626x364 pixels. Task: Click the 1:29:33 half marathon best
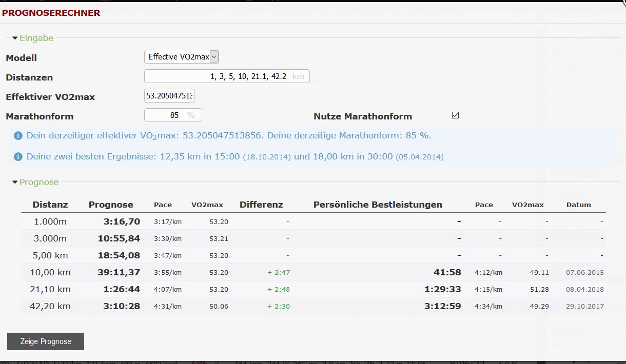442,289
